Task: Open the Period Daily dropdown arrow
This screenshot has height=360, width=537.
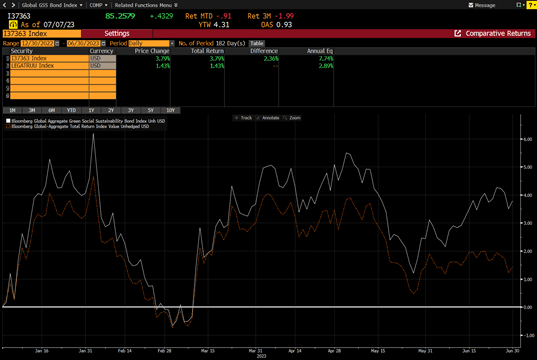Action: [x=172, y=43]
